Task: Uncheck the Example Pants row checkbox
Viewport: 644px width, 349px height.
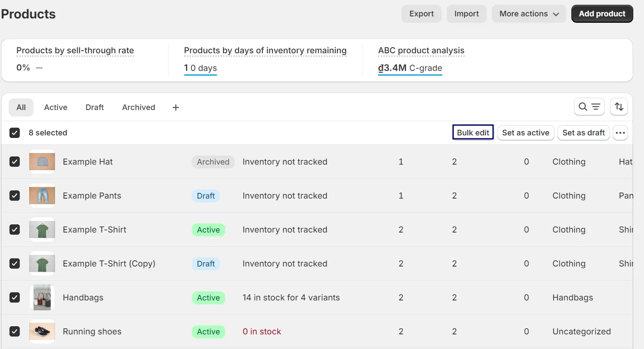Action: (15, 196)
